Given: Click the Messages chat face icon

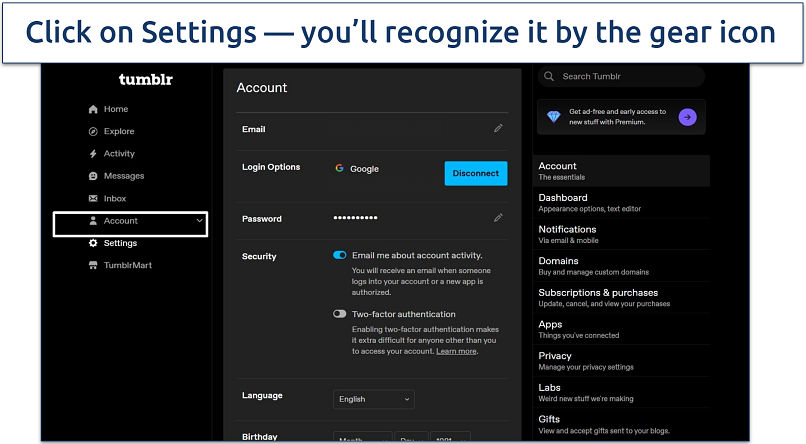Looking at the screenshot, I should click(93, 176).
